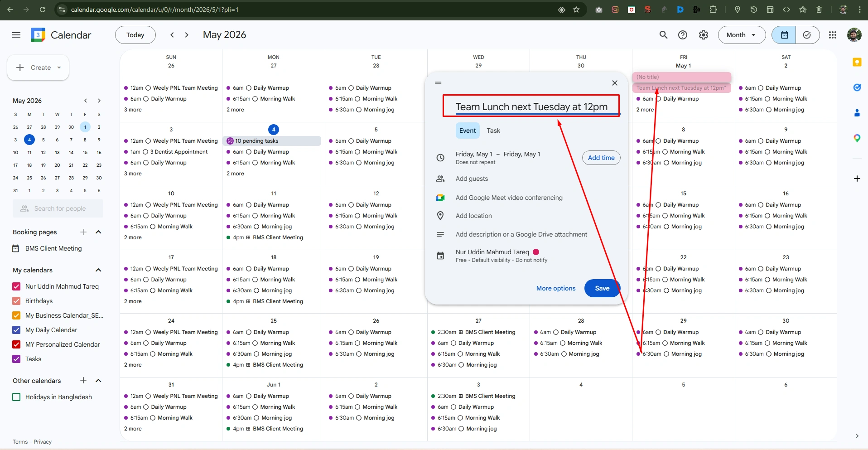This screenshot has height=450, width=868.
Task: Click Add location option
Action: point(473,216)
